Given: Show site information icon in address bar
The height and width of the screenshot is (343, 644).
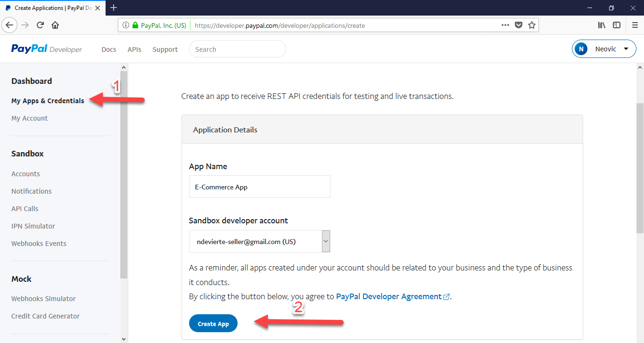Looking at the screenshot, I should pos(126,25).
